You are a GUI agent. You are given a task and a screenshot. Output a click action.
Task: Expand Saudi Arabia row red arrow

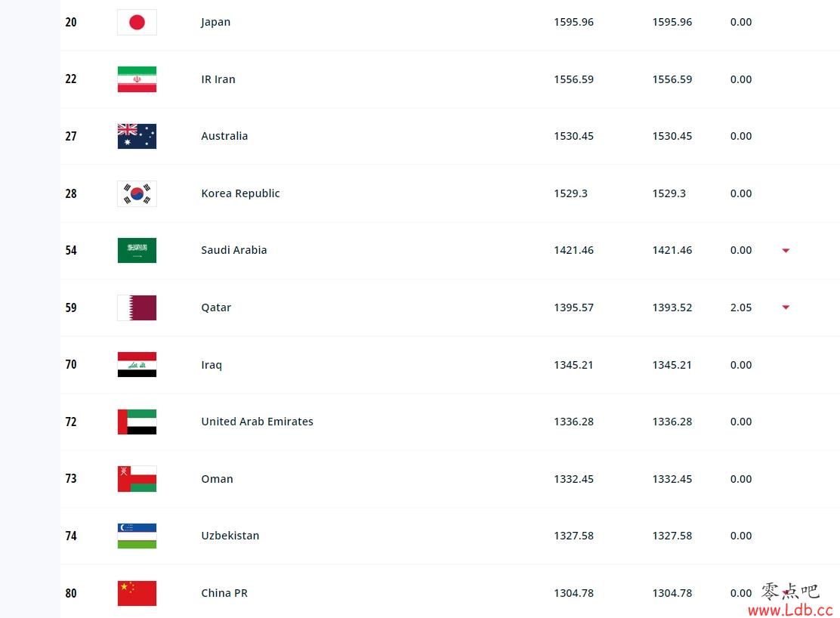tap(786, 250)
